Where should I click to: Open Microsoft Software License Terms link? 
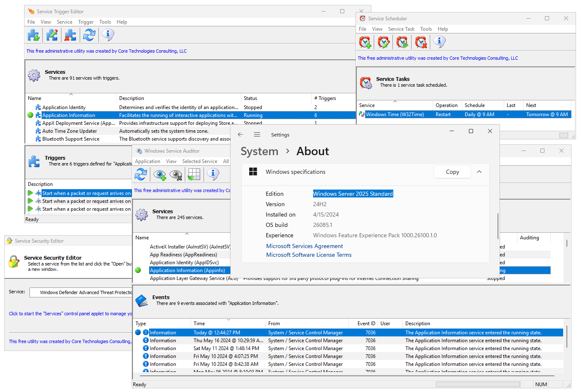pyautogui.click(x=309, y=255)
